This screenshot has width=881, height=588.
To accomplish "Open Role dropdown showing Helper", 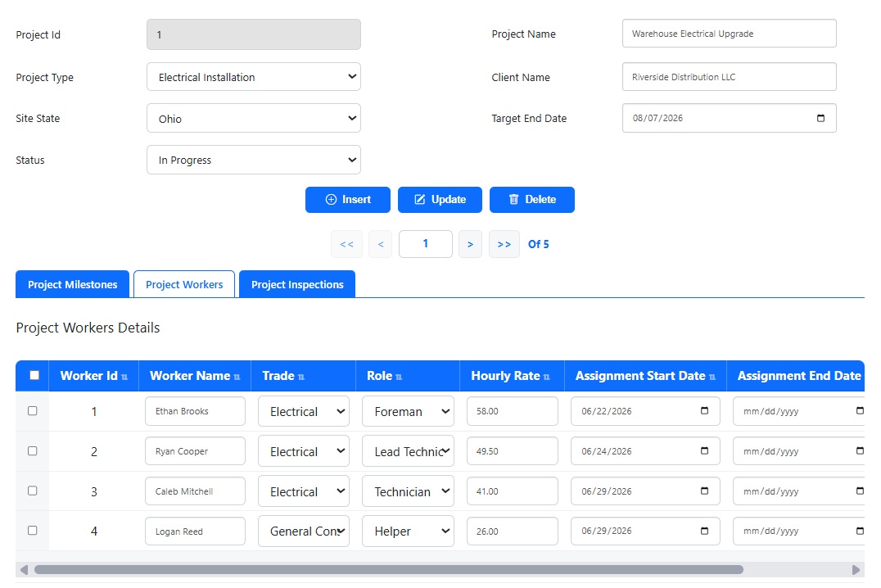I will pos(408,531).
